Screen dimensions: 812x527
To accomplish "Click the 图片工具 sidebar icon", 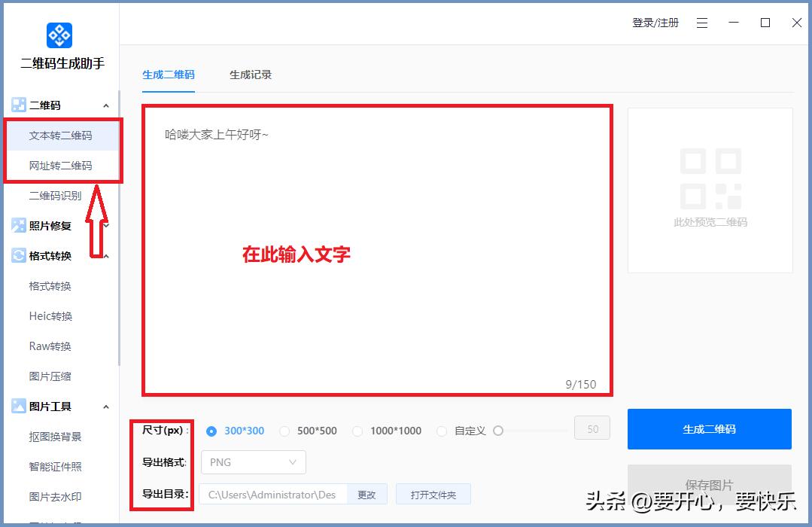I will pos(18,406).
